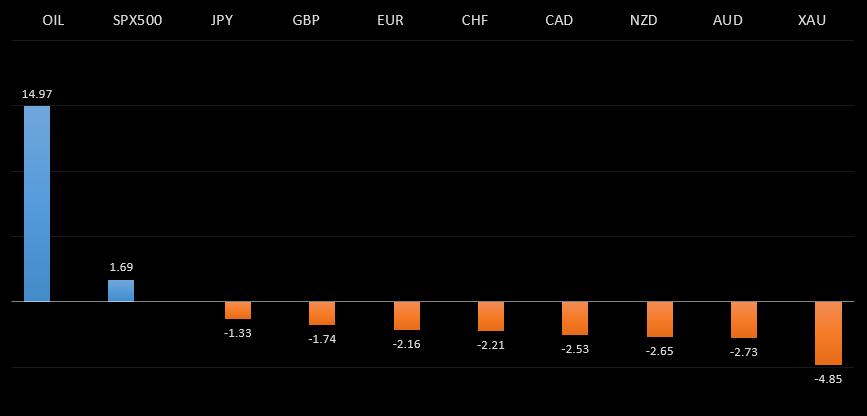The width and height of the screenshot is (867, 416).
Task: Click the AUD currency label
Action: [x=728, y=20]
